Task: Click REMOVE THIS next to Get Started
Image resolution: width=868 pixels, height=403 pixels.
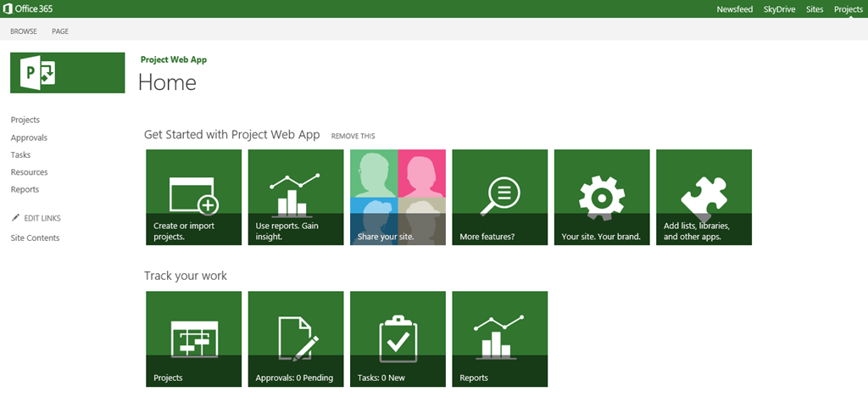Action: (x=353, y=136)
